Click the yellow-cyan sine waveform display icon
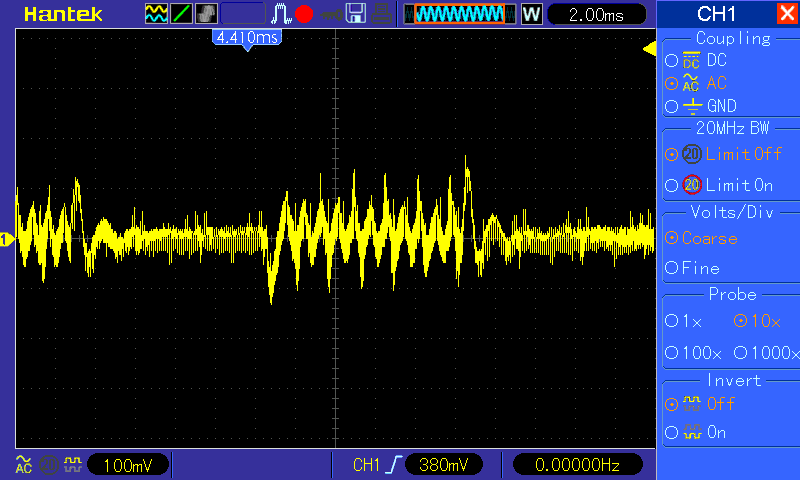The height and width of the screenshot is (480, 800). point(156,14)
